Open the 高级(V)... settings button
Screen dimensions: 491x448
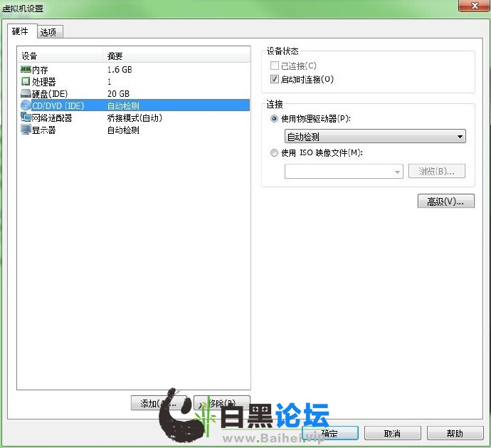pos(446,202)
